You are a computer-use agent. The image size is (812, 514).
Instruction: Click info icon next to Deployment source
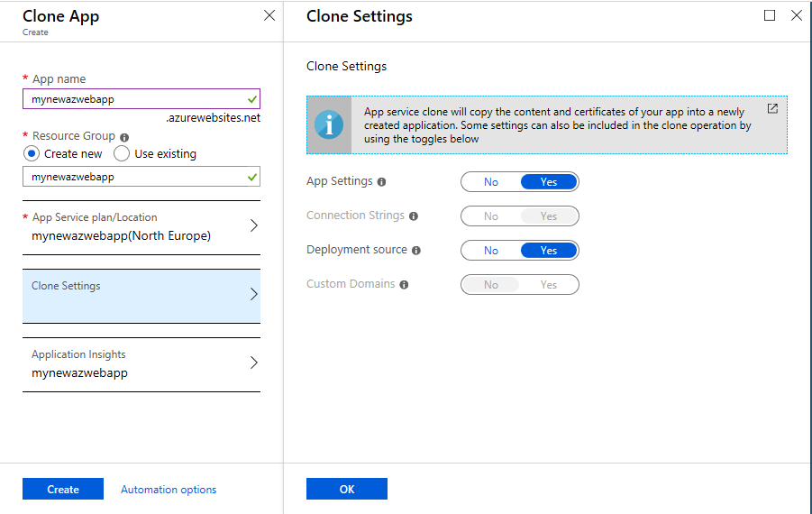416,251
